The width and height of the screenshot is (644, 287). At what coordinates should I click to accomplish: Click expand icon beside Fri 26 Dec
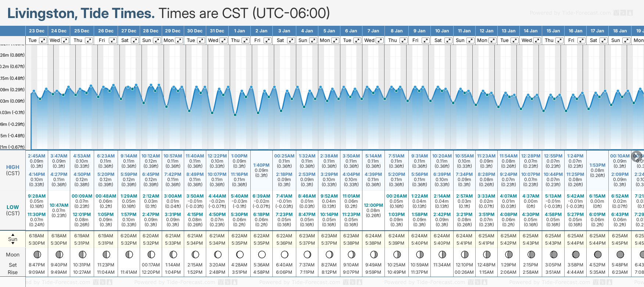coord(113,40)
